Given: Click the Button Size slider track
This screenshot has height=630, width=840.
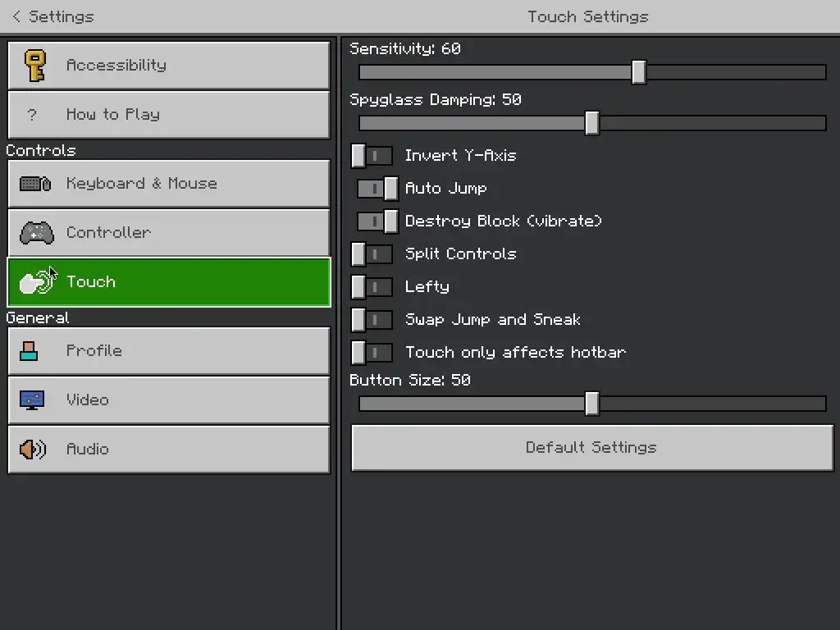Looking at the screenshot, I should point(705,404).
